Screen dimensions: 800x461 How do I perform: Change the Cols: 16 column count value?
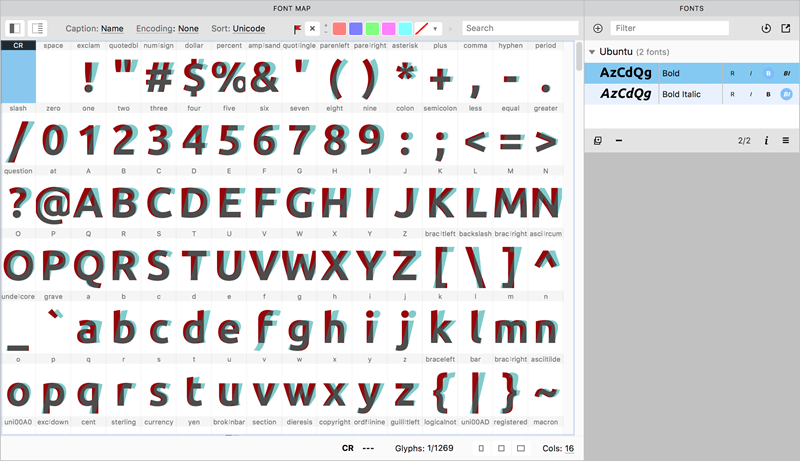[x=569, y=448]
